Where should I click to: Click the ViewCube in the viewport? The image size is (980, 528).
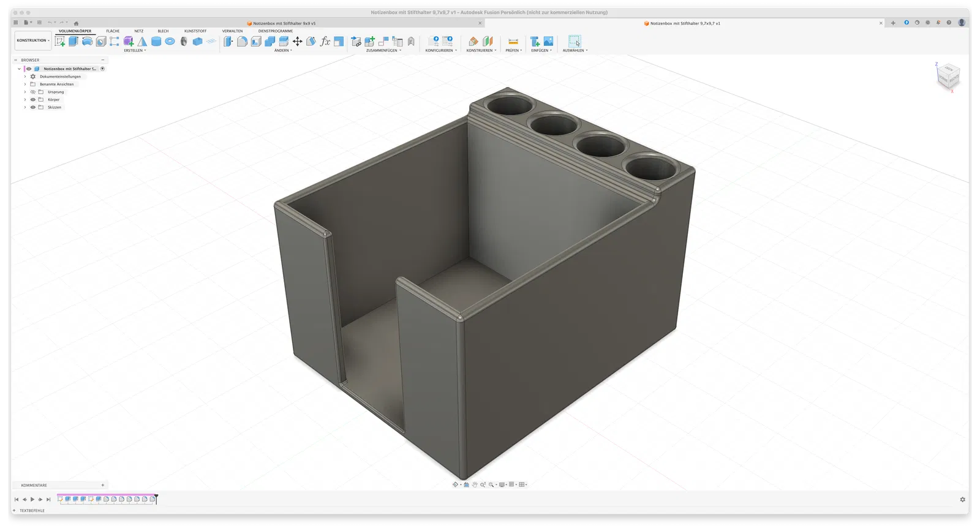pyautogui.click(x=948, y=77)
